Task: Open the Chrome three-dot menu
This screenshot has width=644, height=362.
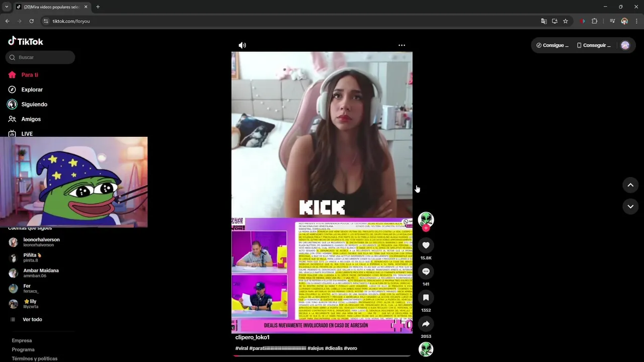Action: click(636, 21)
